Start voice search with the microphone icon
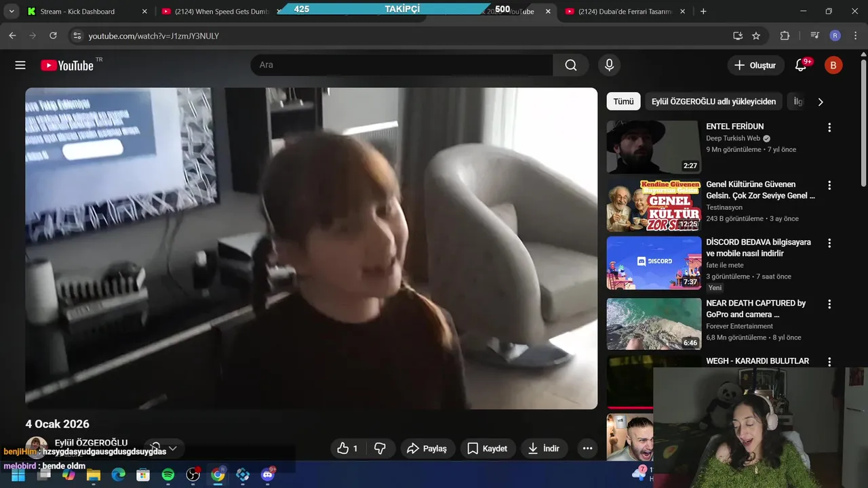The height and width of the screenshot is (488, 868). coord(609,65)
